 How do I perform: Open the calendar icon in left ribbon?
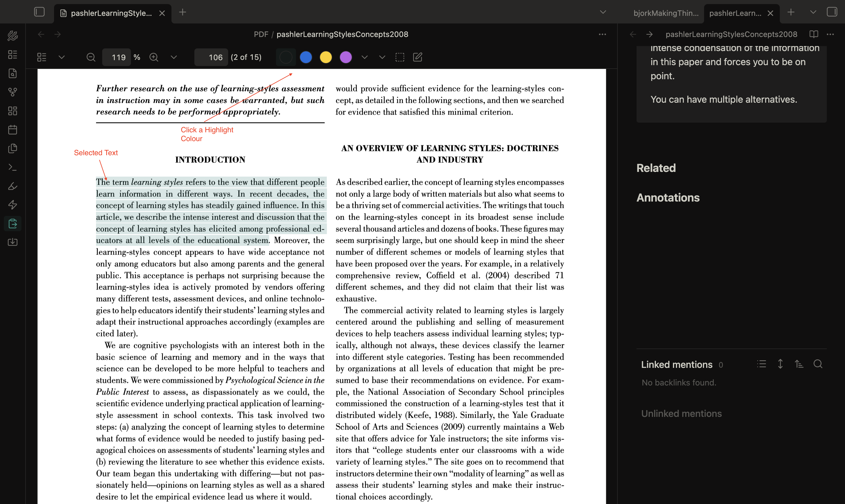click(13, 130)
